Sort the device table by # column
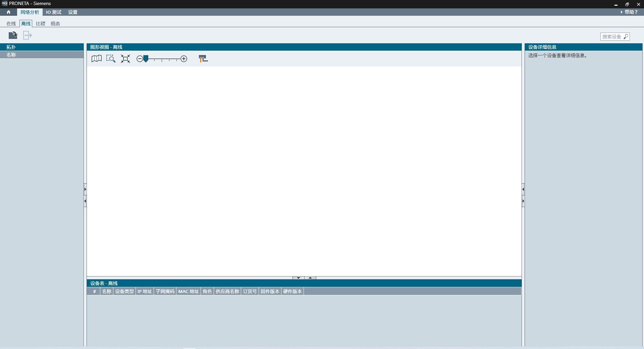The image size is (644, 349). (x=94, y=291)
